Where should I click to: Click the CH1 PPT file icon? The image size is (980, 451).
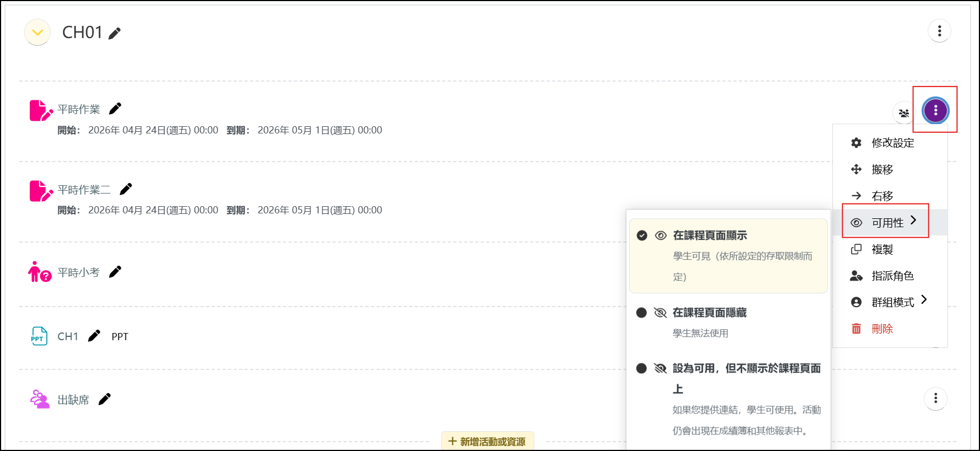39,336
